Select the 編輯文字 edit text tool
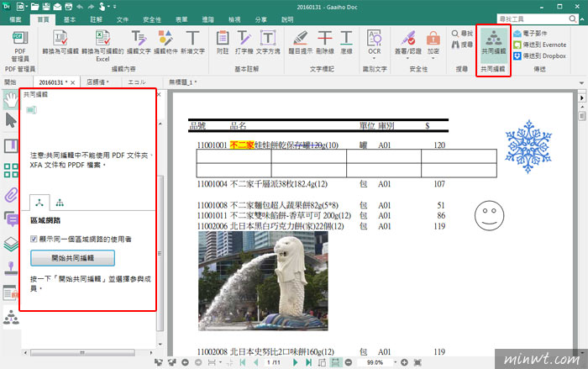Screen dimensions: 588x369 (x=139, y=42)
